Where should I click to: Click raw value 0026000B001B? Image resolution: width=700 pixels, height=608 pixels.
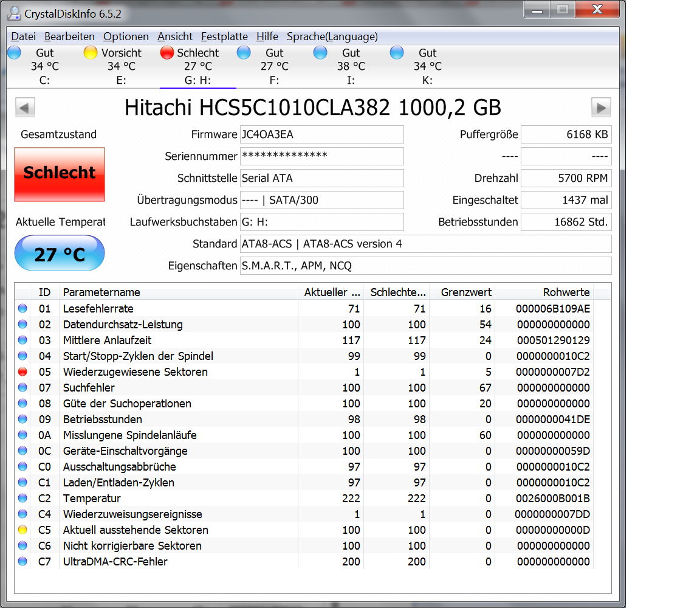click(553, 498)
